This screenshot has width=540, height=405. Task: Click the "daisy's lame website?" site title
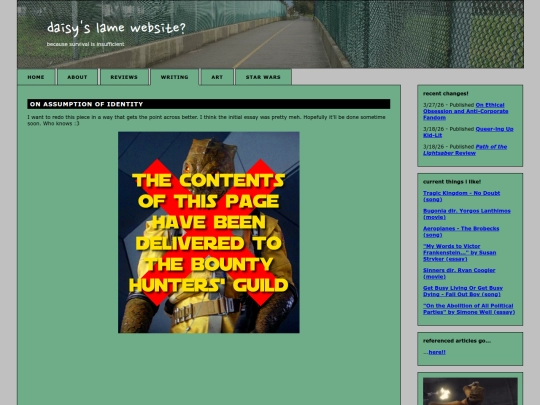coord(116,28)
